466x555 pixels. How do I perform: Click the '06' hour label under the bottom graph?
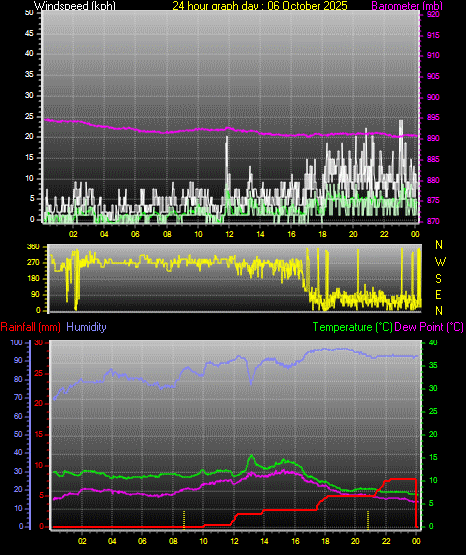142,541
